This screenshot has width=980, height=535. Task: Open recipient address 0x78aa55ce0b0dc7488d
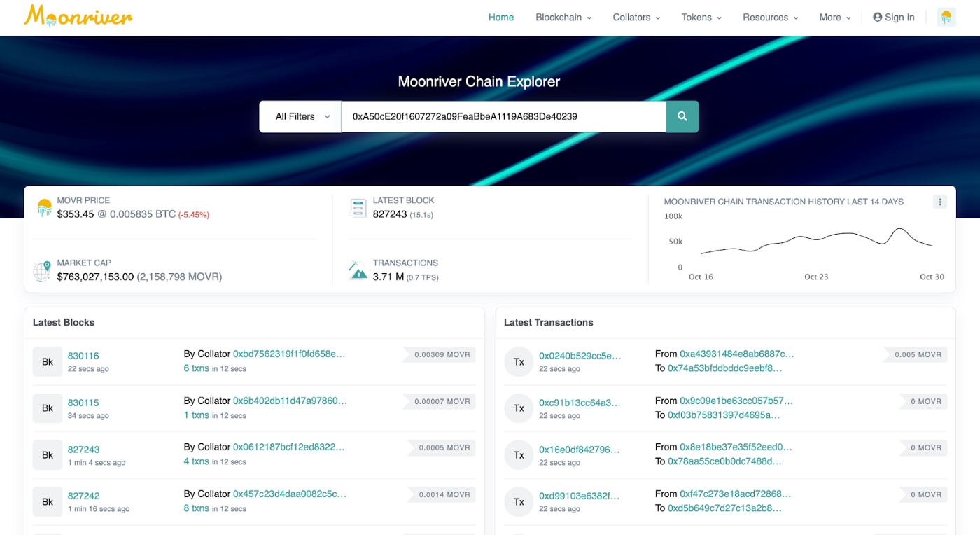tap(724, 461)
